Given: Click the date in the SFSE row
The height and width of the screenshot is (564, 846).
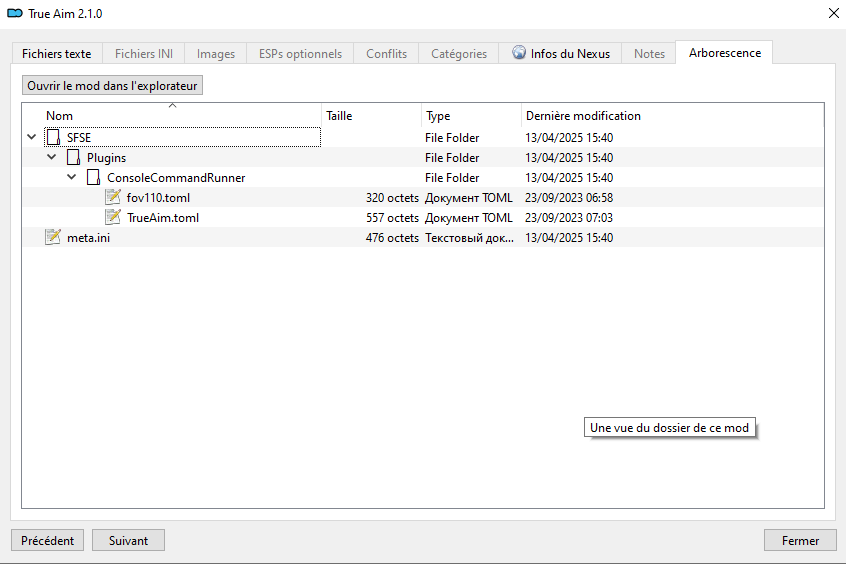Looking at the screenshot, I should point(569,138).
